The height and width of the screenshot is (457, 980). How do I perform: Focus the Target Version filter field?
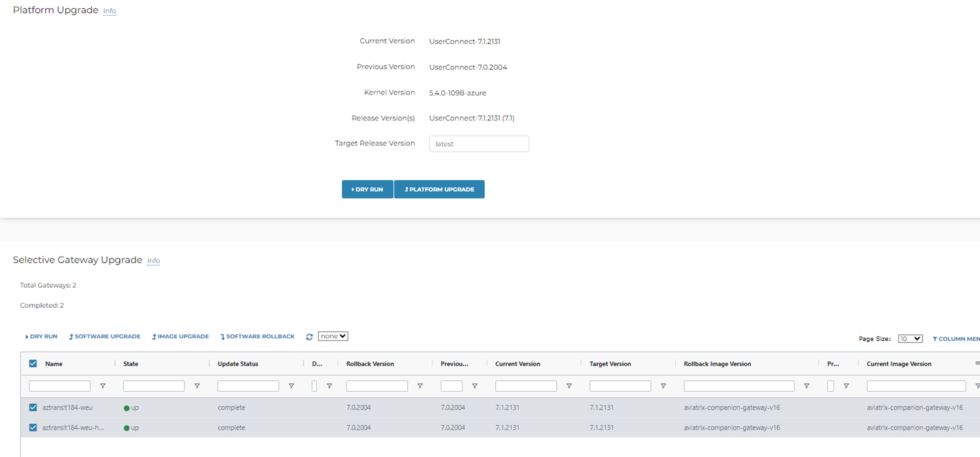(620, 386)
